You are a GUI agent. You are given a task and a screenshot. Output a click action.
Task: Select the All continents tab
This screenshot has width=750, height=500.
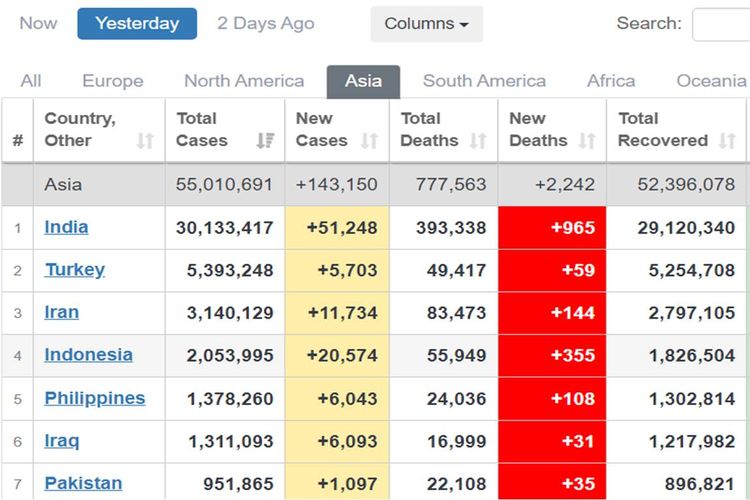(31, 81)
